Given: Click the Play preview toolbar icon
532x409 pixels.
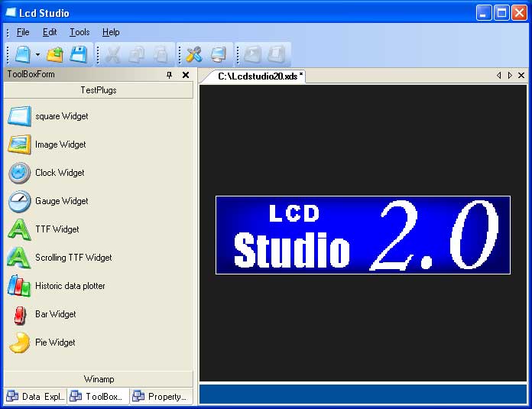Looking at the screenshot, I should coord(252,54).
